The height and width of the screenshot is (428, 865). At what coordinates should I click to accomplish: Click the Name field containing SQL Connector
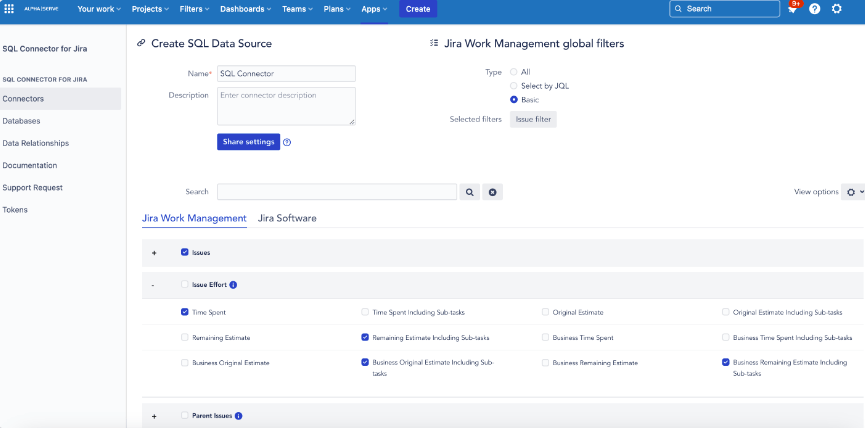286,73
